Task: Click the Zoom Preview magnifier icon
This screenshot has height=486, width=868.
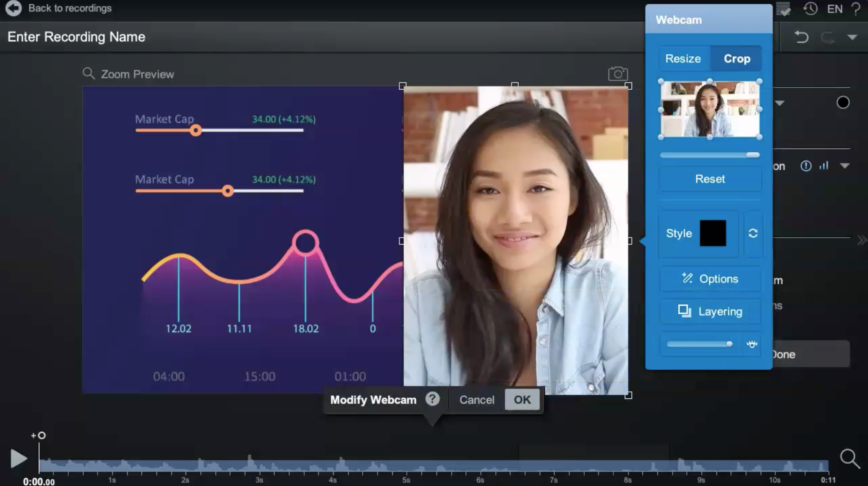Action: (x=89, y=73)
